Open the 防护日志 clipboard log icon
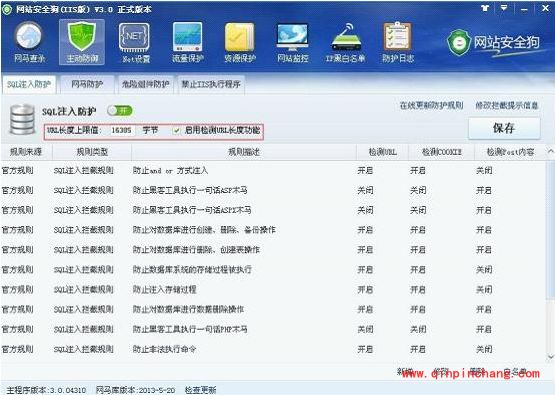 coord(398,43)
